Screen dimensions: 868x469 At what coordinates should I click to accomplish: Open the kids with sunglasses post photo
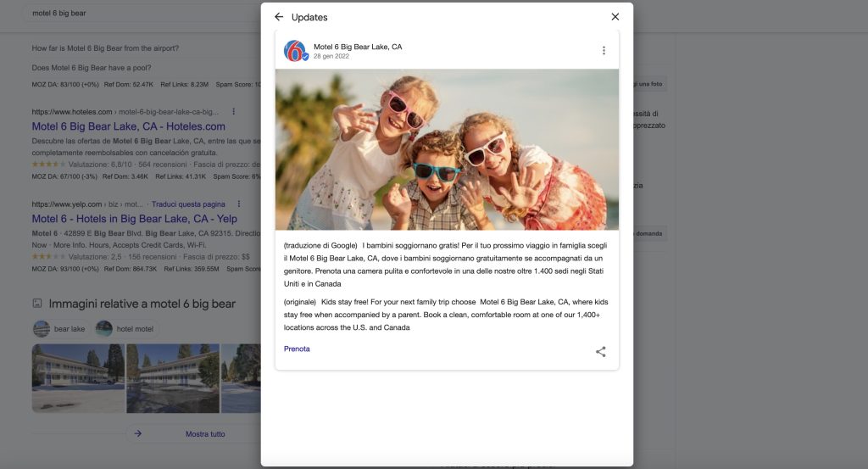click(x=447, y=149)
